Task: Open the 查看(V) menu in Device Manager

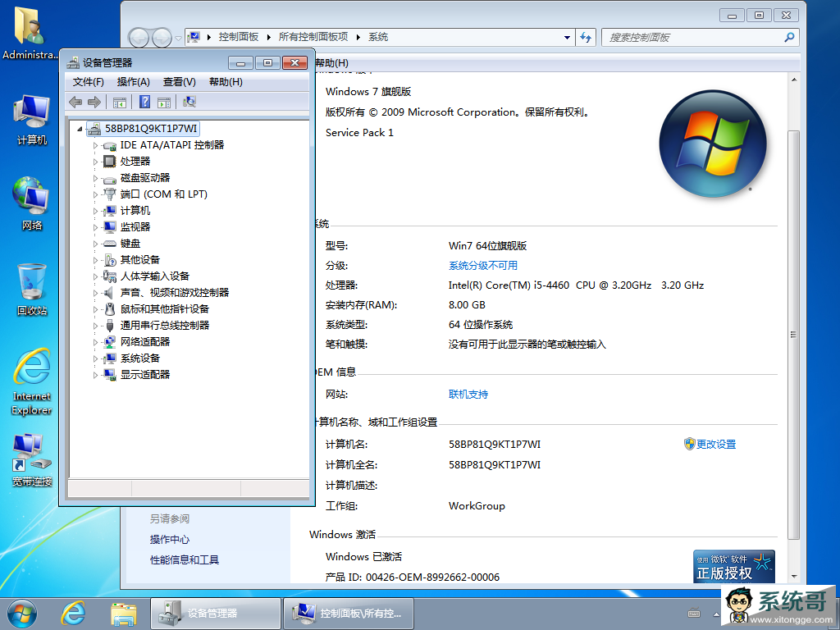Action: pos(179,82)
